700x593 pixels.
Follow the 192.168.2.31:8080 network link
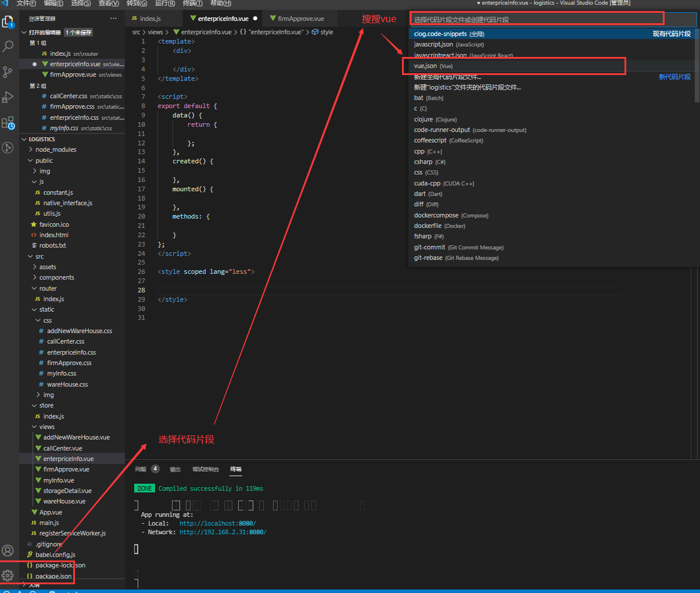[x=222, y=532]
